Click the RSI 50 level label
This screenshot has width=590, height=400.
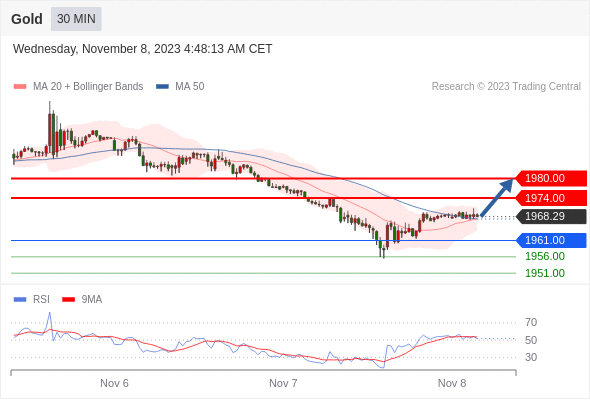[531, 340]
